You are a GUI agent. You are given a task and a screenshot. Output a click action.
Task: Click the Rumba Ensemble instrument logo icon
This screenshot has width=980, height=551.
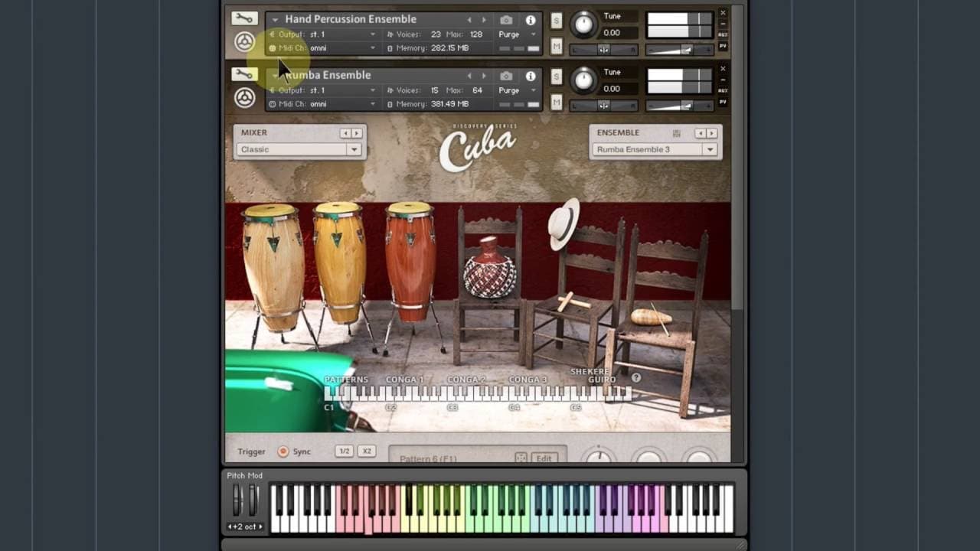pos(244,98)
